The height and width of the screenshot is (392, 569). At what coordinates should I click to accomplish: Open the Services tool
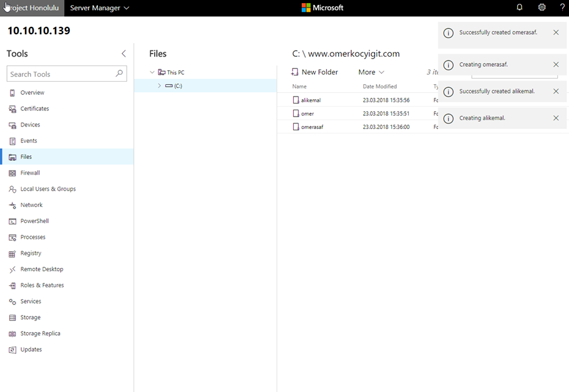(x=67, y=301)
